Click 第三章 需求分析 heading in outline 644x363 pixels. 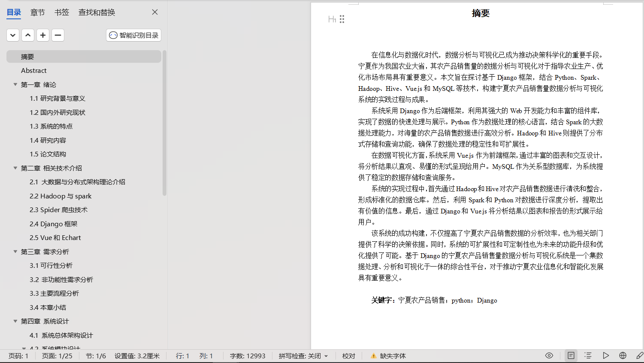coord(45,252)
